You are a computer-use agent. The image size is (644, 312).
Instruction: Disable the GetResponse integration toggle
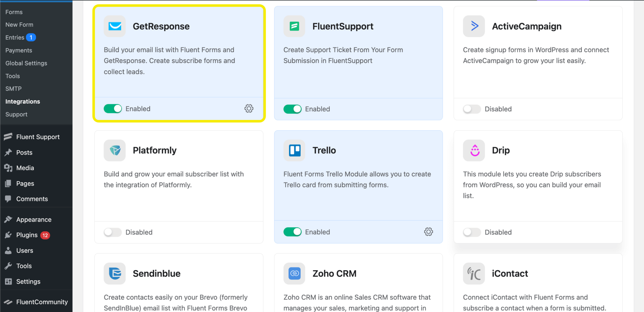point(113,109)
